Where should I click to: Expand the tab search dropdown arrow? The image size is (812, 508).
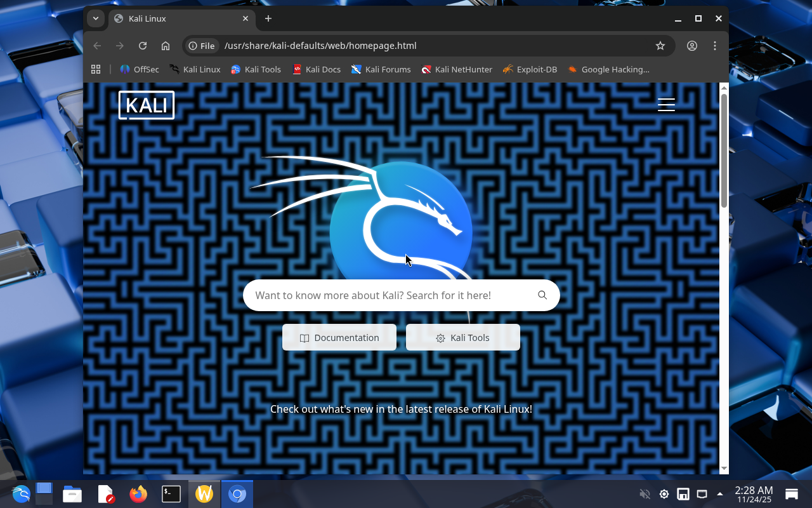(x=96, y=18)
